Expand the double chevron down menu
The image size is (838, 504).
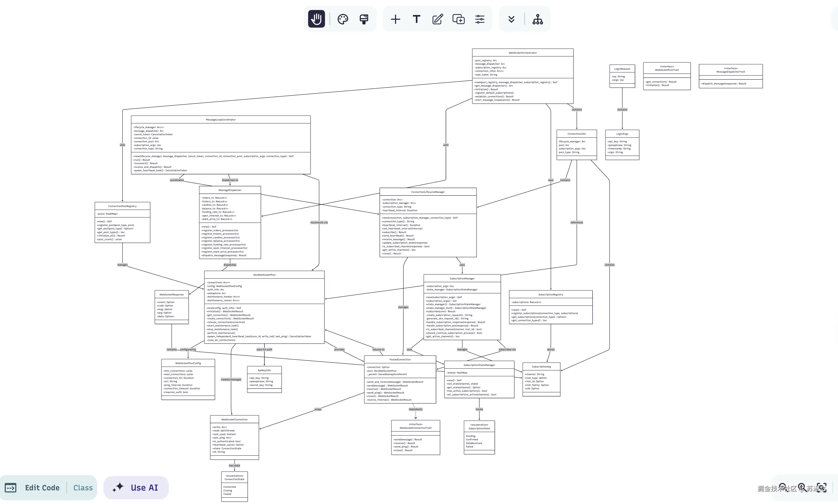(x=511, y=19)
